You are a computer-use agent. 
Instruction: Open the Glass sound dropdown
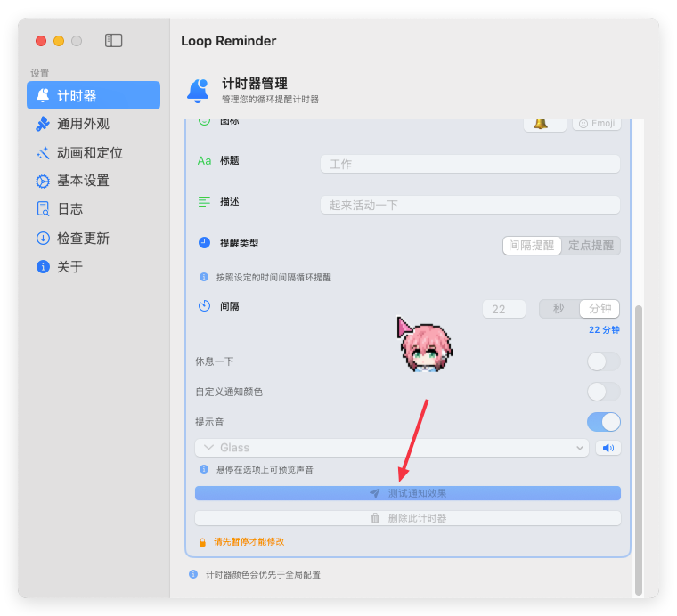pos(392,448)
